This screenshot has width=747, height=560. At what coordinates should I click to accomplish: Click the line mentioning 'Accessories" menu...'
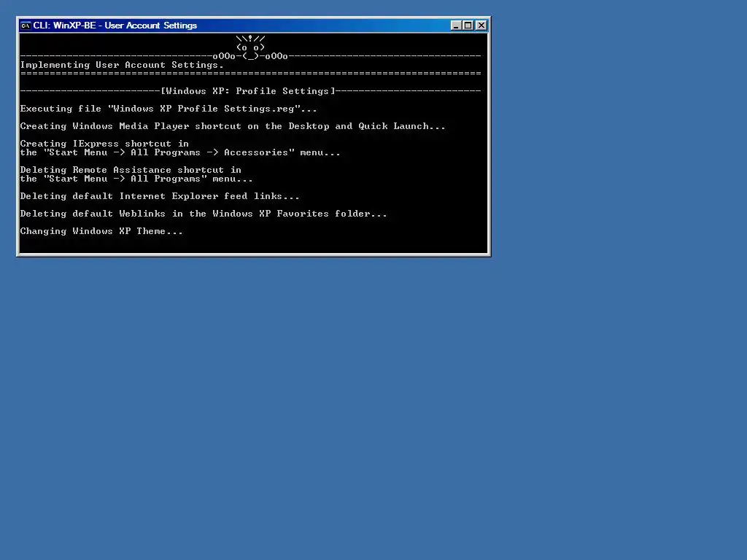[180, 152]
